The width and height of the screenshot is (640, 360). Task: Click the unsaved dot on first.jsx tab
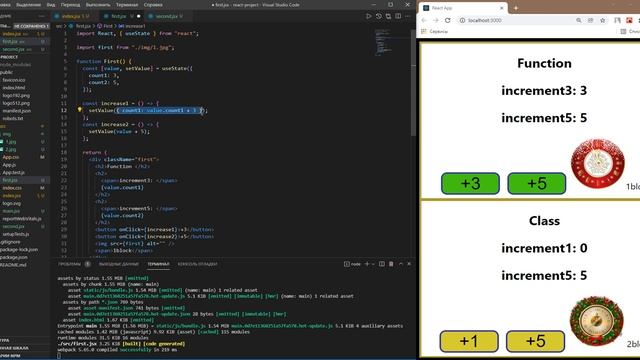pyautogui.click(x=138, y=16)
